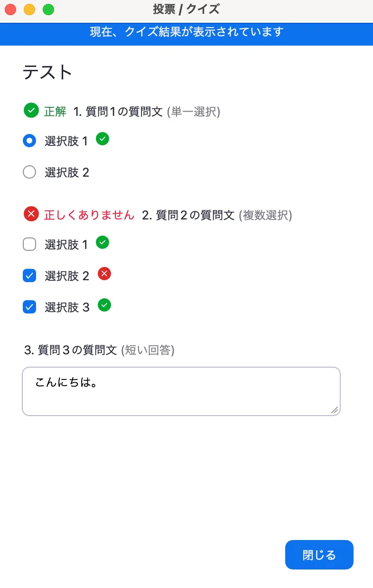The width and height of the screenshot is (373, 588).
Task: Click the 閉じる button
Action: [319, 554]
